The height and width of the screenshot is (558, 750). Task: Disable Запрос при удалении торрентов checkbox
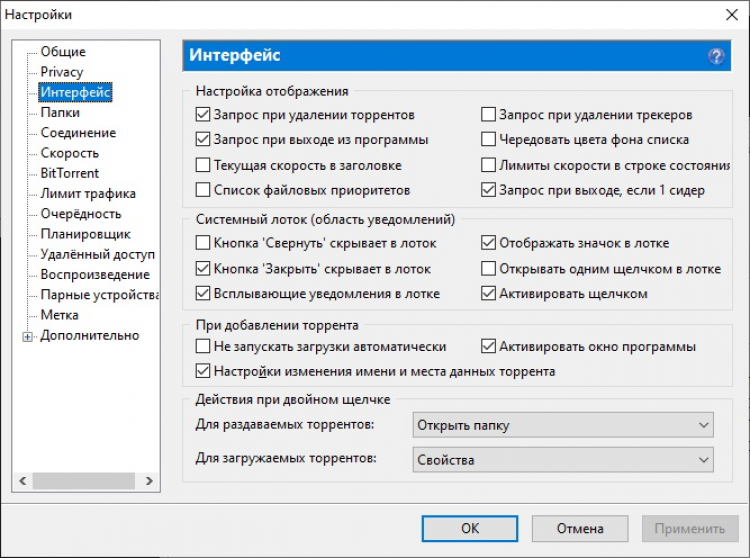click(204, 115)
